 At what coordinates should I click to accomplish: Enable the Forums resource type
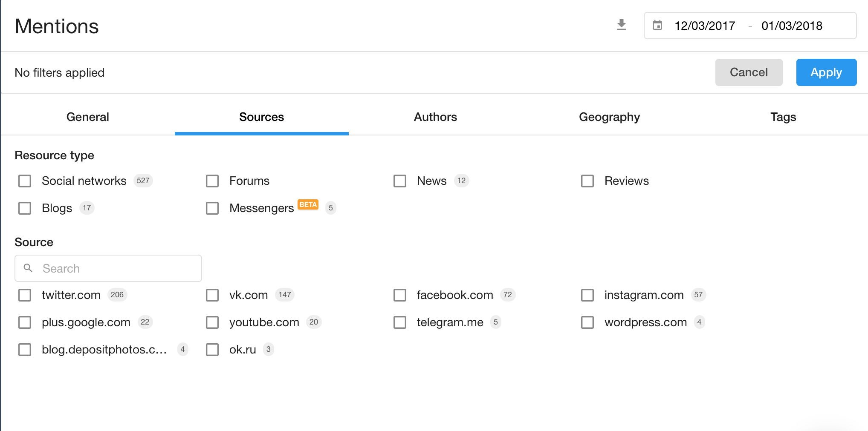click(212, 181)
